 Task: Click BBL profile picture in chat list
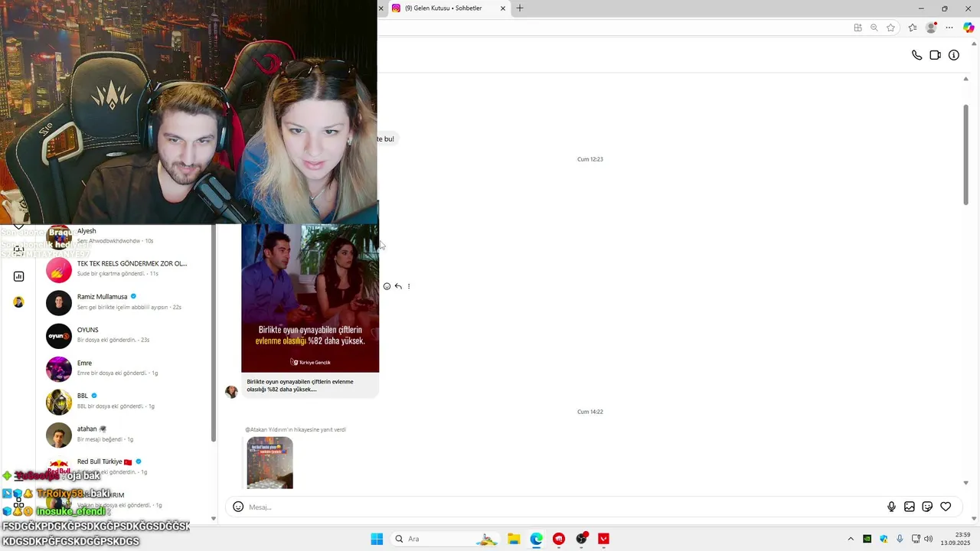click(59, 402)
